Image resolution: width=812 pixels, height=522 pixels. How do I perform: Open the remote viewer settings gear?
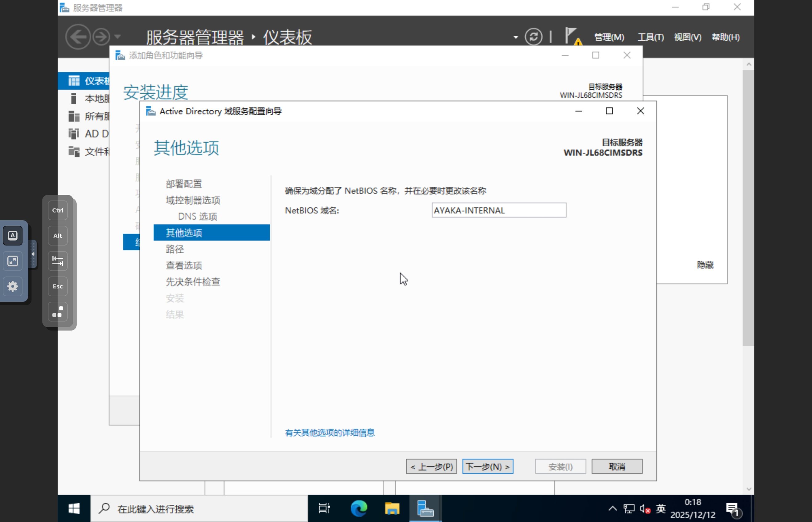click(x=13, y=286)
